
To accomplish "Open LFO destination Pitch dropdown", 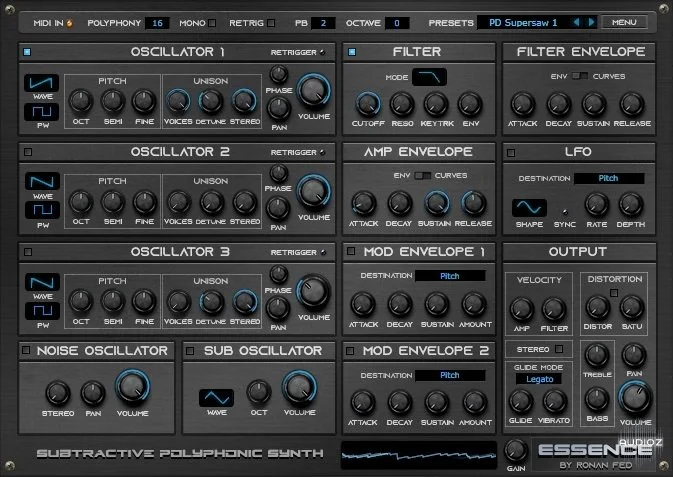I will (609, 178).
